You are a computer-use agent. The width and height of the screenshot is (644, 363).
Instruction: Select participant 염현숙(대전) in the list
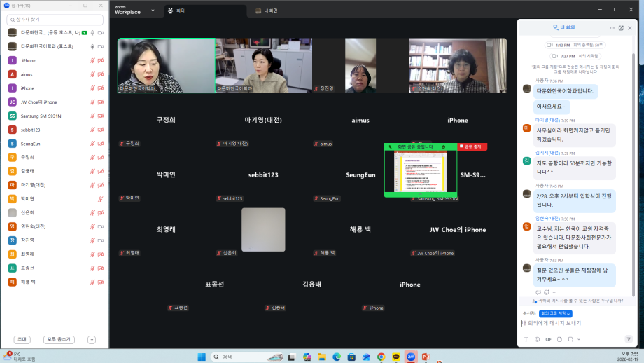[x=55, y=226]
